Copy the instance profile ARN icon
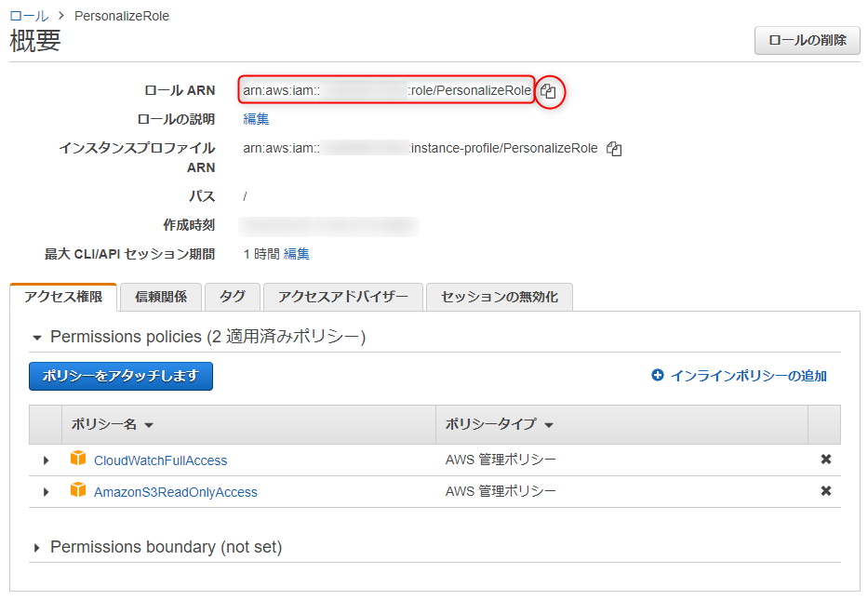The height and width of the screenshot is (600, 868). (x=614, y=149)
